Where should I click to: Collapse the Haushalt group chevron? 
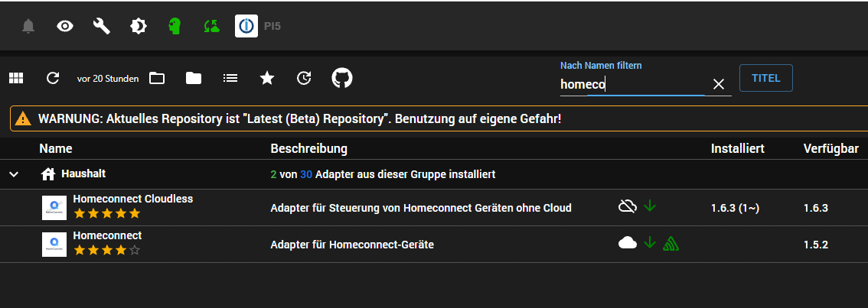14,174
